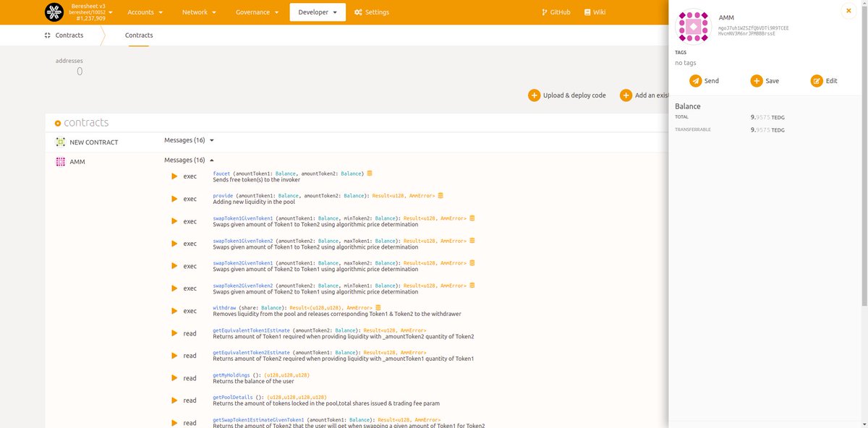Click the addresses count value
868x428 pixels.
[80, 72]
